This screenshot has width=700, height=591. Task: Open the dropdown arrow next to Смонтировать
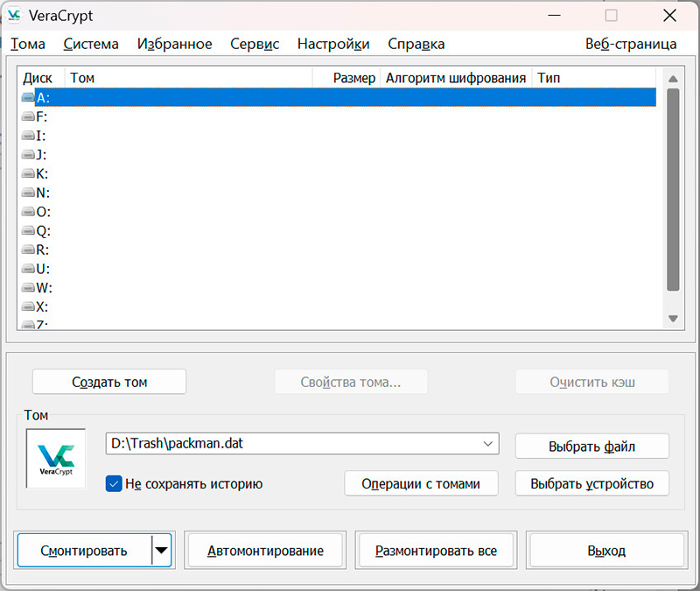point(162,551)
